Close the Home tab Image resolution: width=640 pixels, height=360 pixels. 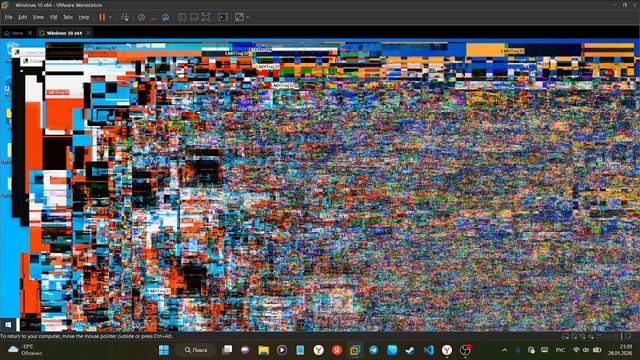[30, 33]
